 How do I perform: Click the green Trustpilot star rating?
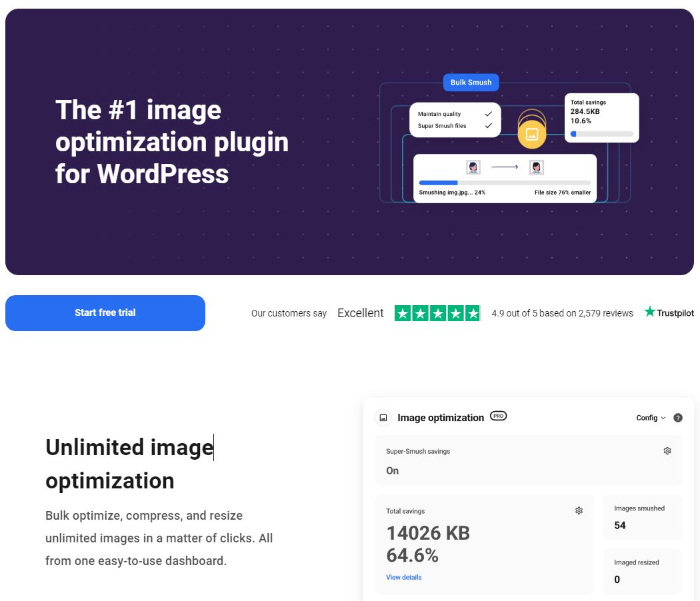pyautogui.click(x=437, y=313)
